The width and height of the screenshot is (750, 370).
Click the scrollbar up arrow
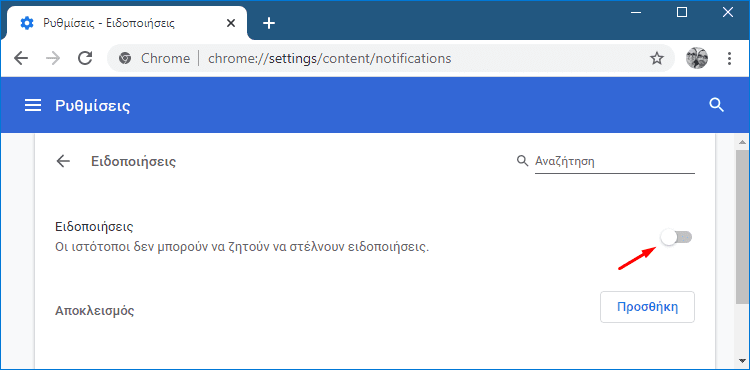742,141
